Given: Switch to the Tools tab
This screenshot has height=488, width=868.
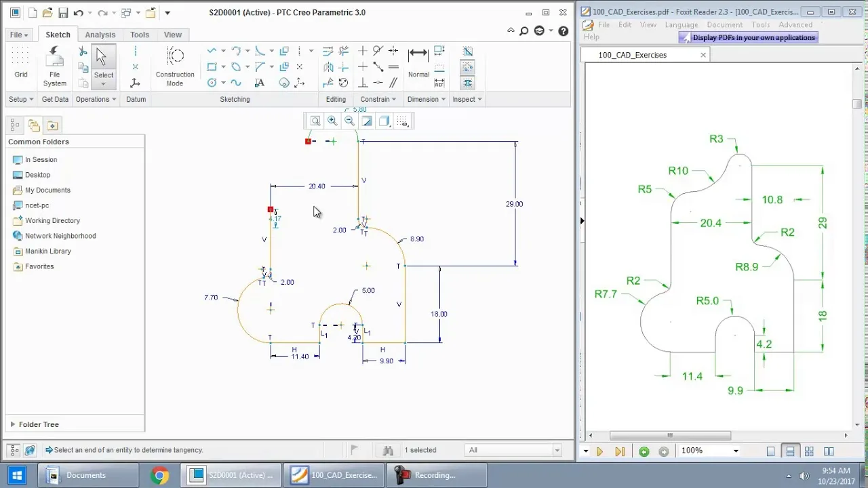Looking at the screenshot, I should point(140,35).
